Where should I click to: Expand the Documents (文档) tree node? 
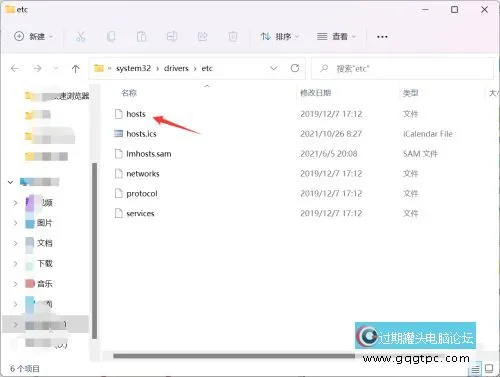point(15,243)
